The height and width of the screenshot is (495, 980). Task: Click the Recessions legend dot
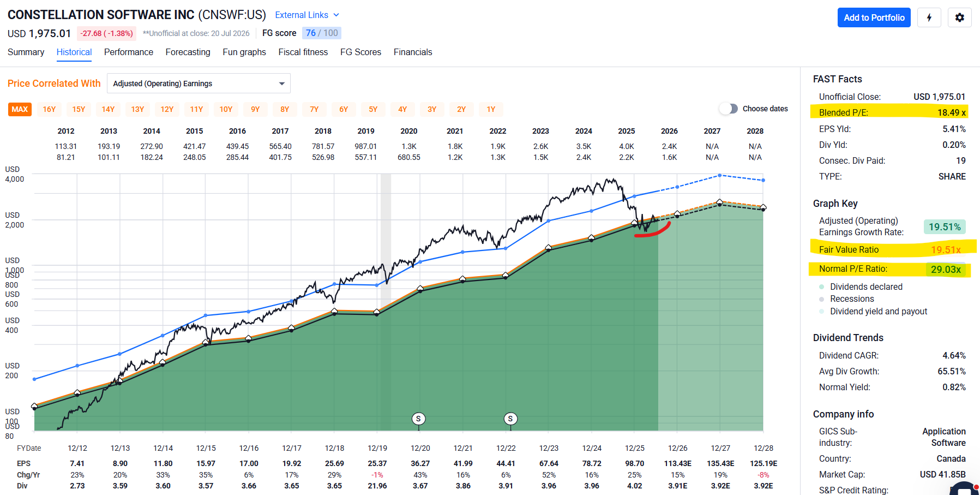tap(821, 299)
